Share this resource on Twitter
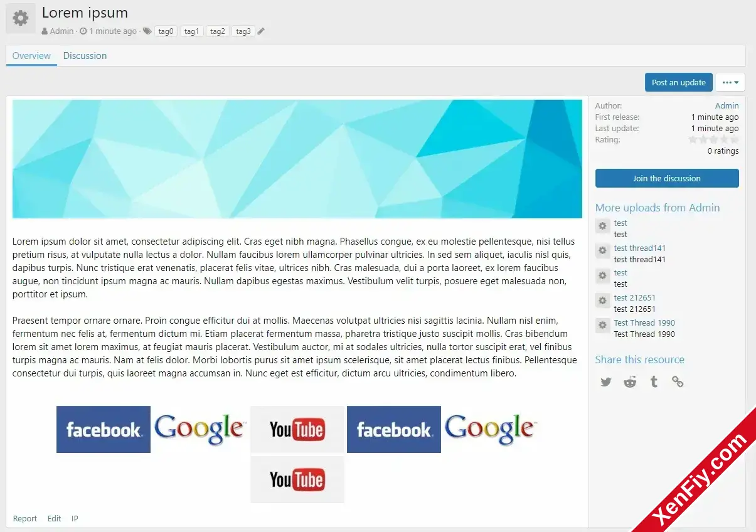 tap(605, 382)
